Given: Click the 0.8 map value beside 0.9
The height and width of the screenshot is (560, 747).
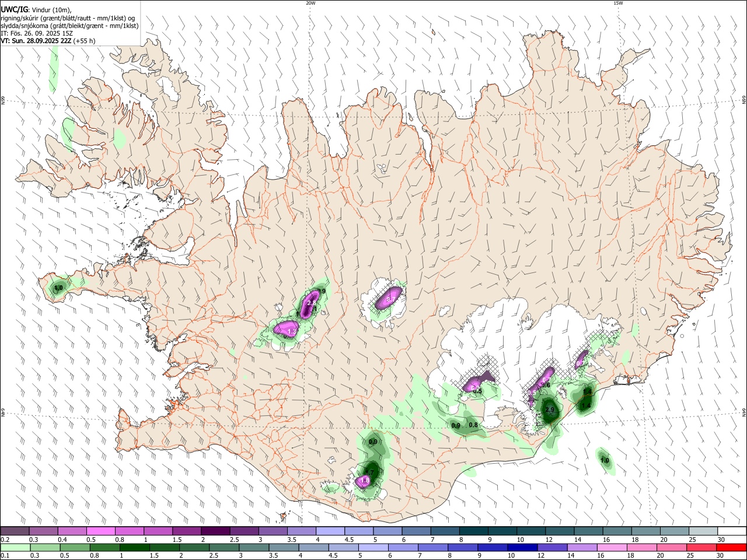Looking at the screenshot, I should 473,425.
